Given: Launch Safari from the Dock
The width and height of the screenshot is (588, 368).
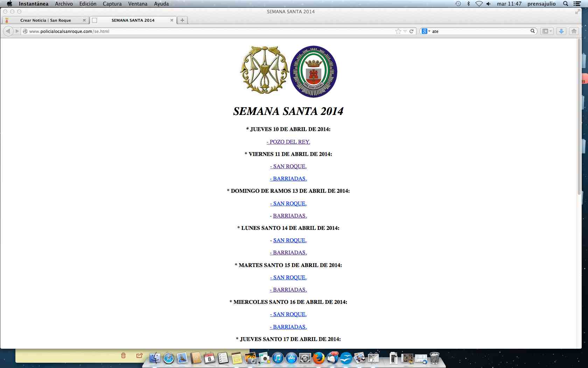Looking at the screenshot, I should [168, 358].
